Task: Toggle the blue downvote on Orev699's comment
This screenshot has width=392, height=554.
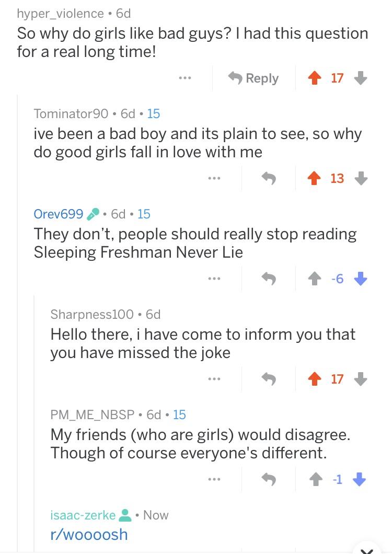Action: (x=361, y=279)
